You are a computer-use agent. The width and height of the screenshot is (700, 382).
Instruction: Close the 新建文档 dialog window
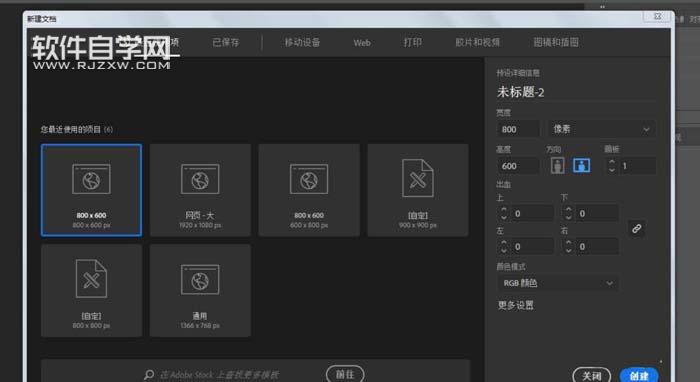click(x=658, y=16)
